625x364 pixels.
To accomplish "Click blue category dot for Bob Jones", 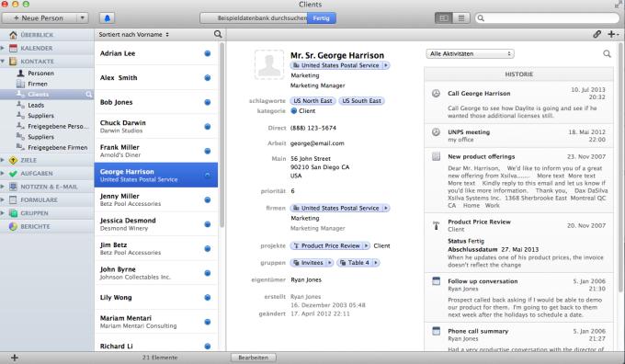I will coord(208,102).
